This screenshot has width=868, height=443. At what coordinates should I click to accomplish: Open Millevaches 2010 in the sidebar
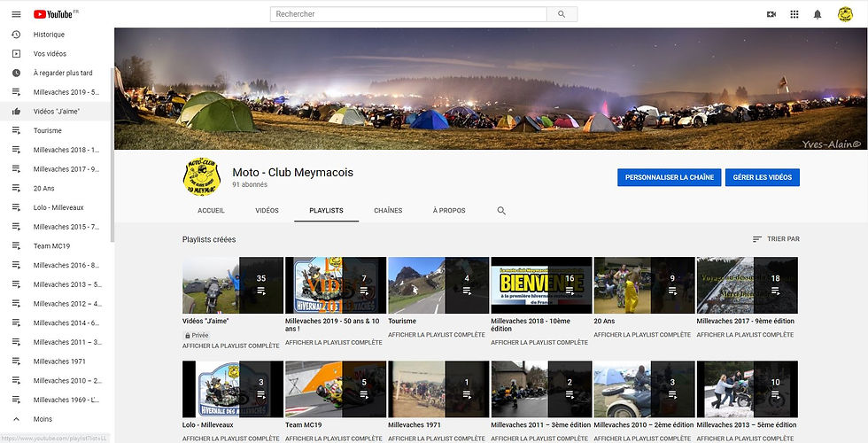click(55, 380)
